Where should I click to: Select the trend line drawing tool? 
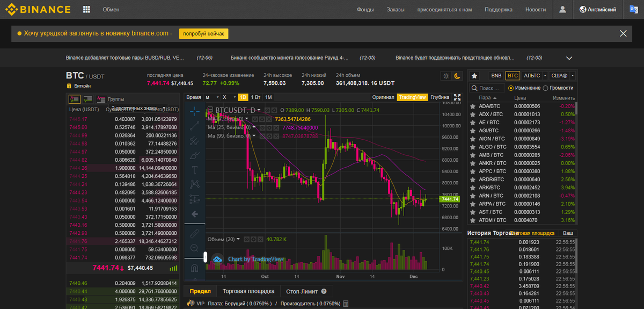[195, 126]
